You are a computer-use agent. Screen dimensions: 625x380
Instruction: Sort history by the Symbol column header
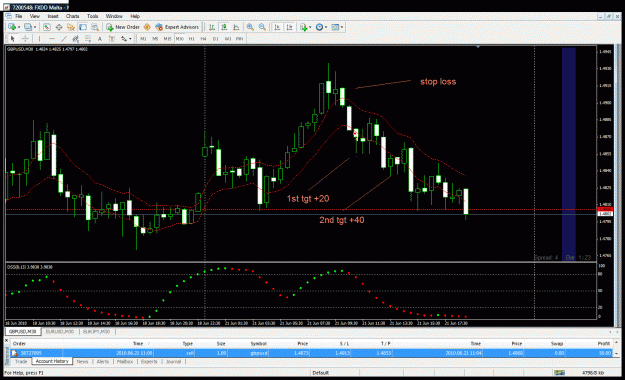pos(259,344)
